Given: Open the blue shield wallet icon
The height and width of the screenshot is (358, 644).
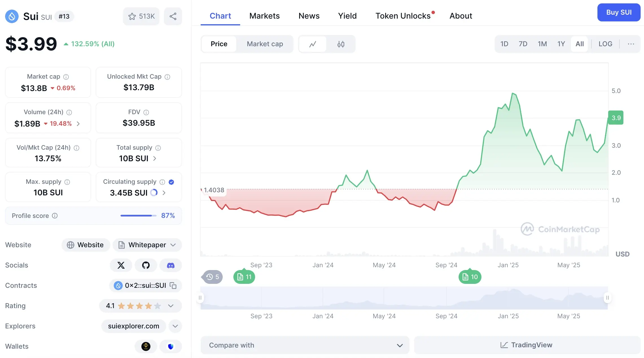Looking at the screenshot, I should [x=171, y=346].
